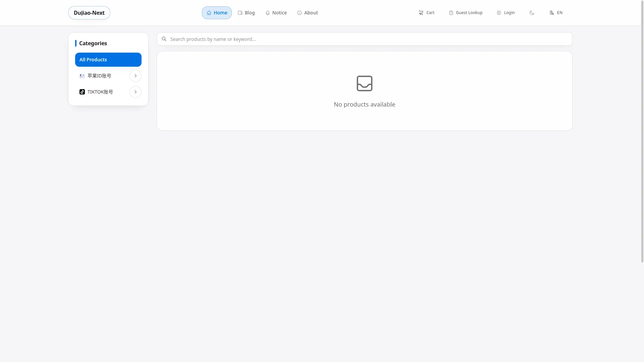644x362 pixels.
Task: Click the search magnifier icon
Action: tap(164, 39)
